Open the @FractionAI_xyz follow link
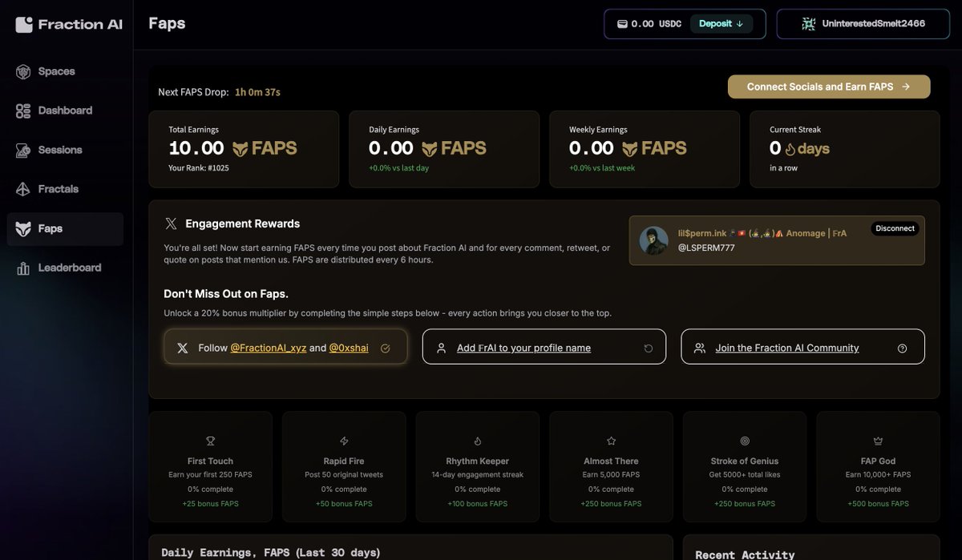962x560 pixels. pyautogui.click(x=269, y=348)
